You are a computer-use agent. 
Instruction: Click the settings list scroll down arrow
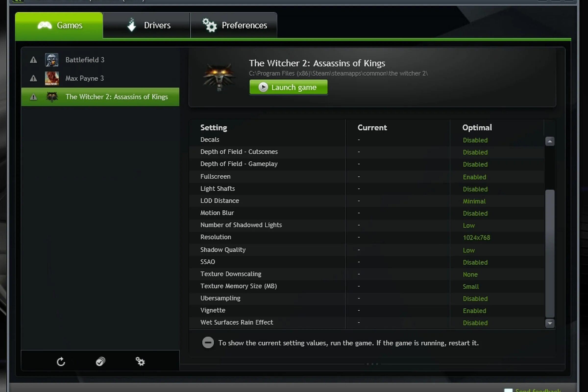[x=550, y=323]
